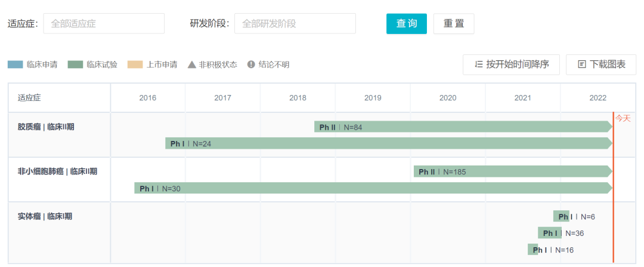The image size is (644, 267).
Task: Open the 全部适应症 dropdown
Action: pyautogui.click(x=104, y=24)
